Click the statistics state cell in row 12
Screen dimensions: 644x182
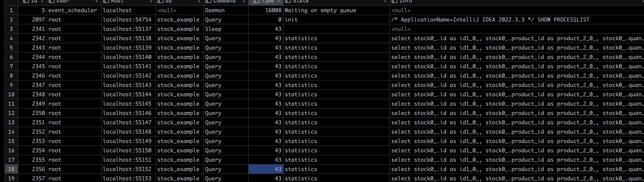click(x=336, y=113)
